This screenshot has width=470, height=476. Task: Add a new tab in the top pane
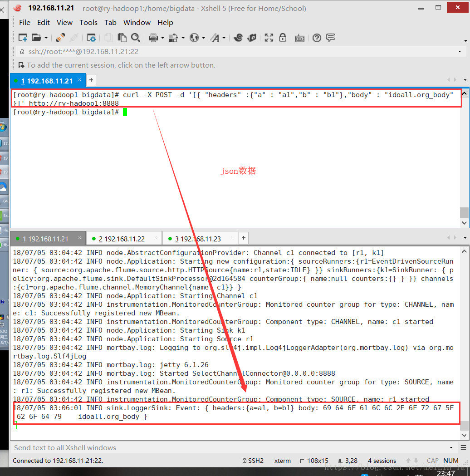[x=91, y=80]
